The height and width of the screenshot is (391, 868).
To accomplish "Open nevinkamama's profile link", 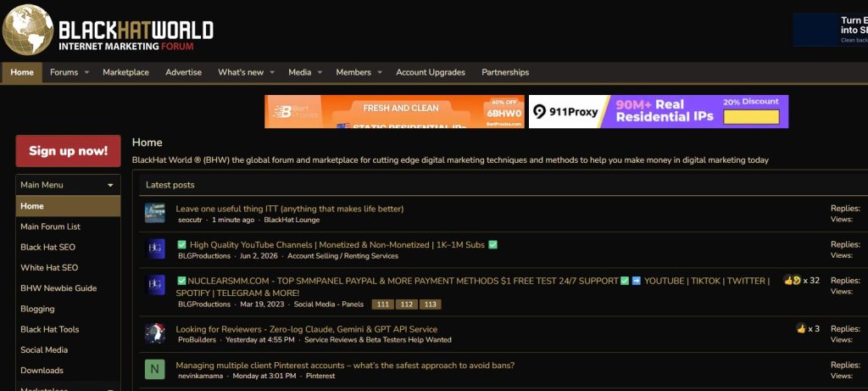I will [x=200, y=376].
